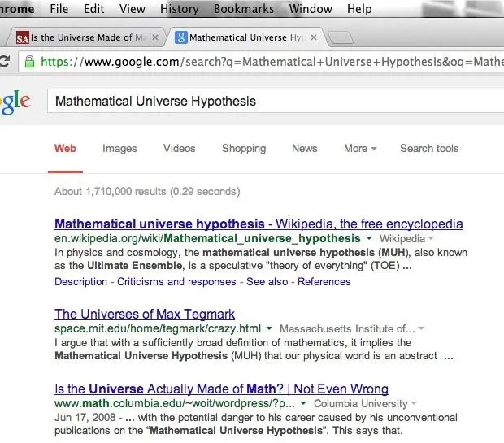Open a new tab with the new tab button

pos(341,38)
